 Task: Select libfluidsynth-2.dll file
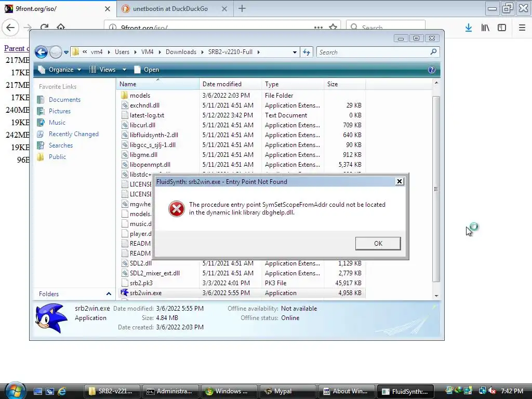[x=154, y=135]
